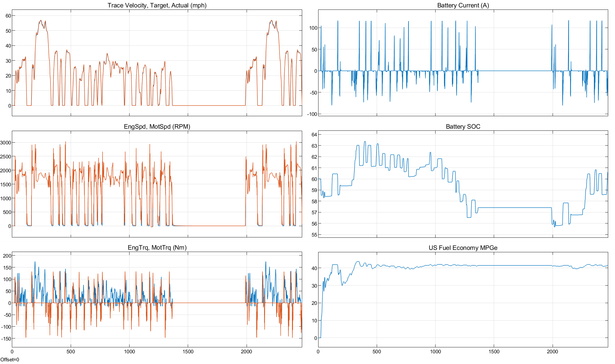Click the 64 y-axis tick on Battery SOC

[314, 135]
